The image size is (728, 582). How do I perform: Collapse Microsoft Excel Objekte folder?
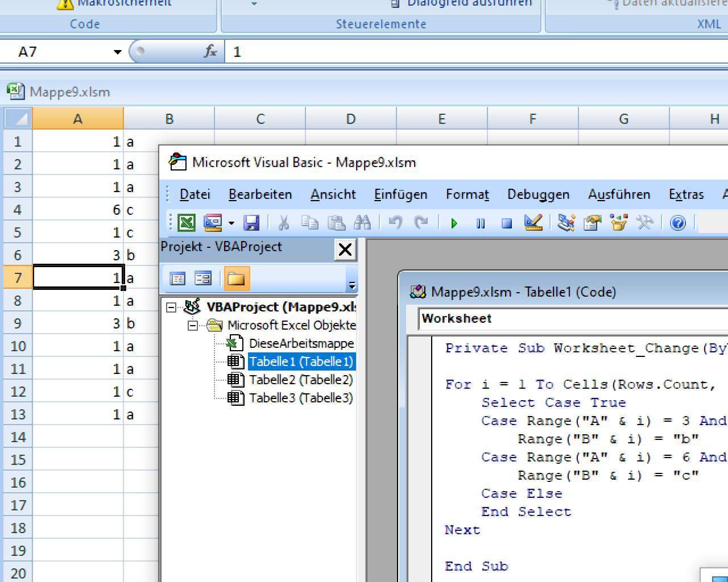193,326
